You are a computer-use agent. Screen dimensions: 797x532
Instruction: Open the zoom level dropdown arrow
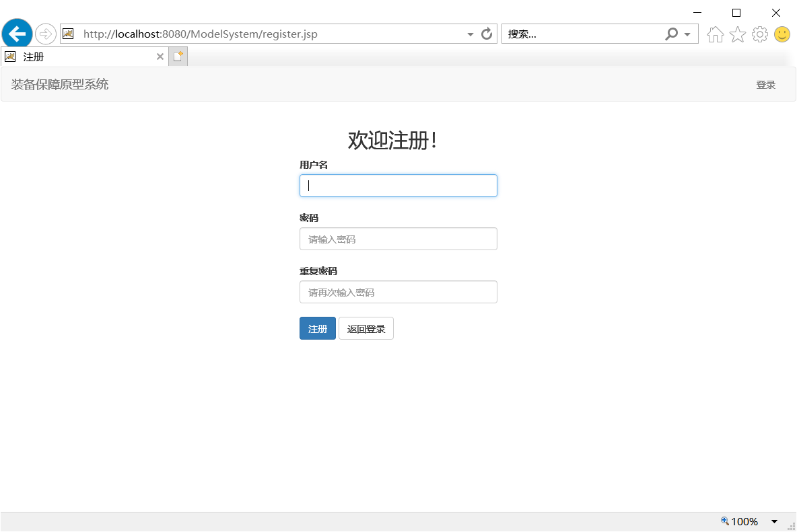(774, 521)
